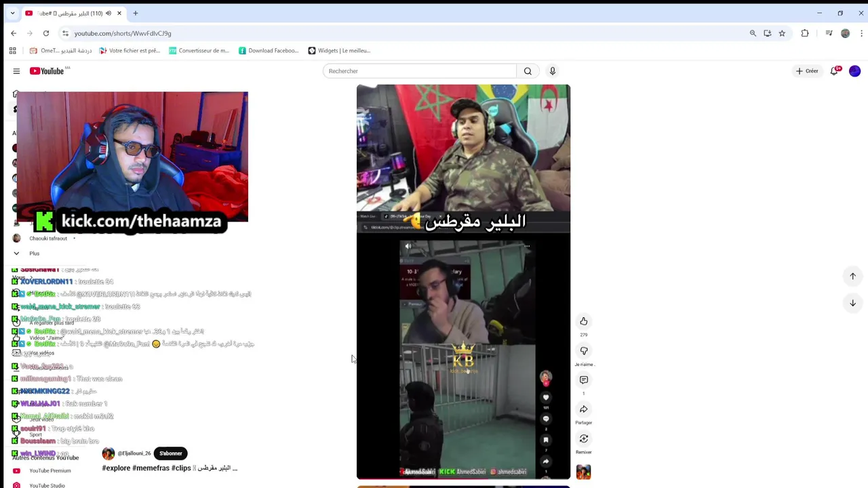The height and width of the screenshot is (488, 868).
Task: Open the OmeT bookmark
Action: (60, 51)
